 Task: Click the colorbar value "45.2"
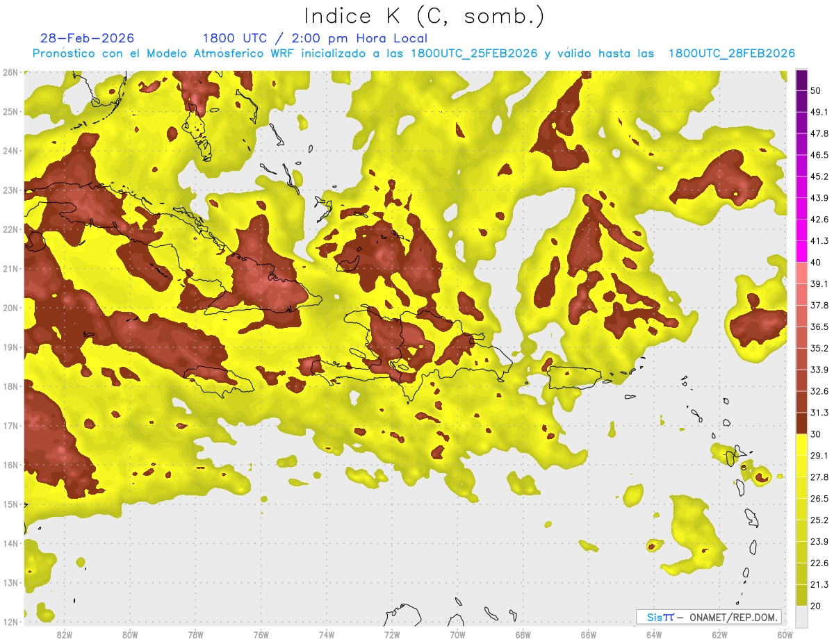[x=819, y=176]
